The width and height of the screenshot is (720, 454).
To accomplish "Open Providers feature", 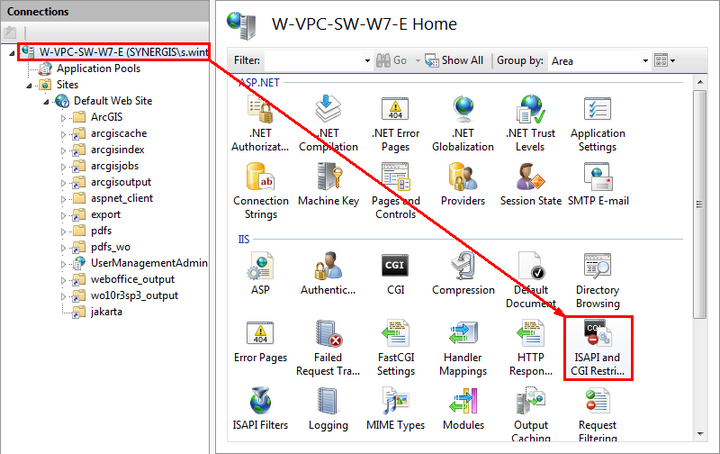I will click(463, 185).
